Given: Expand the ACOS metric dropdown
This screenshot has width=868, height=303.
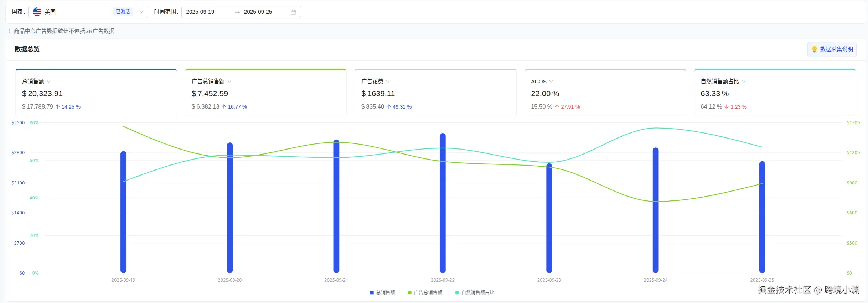Looking at the screenshot, I should coord(551,82).
